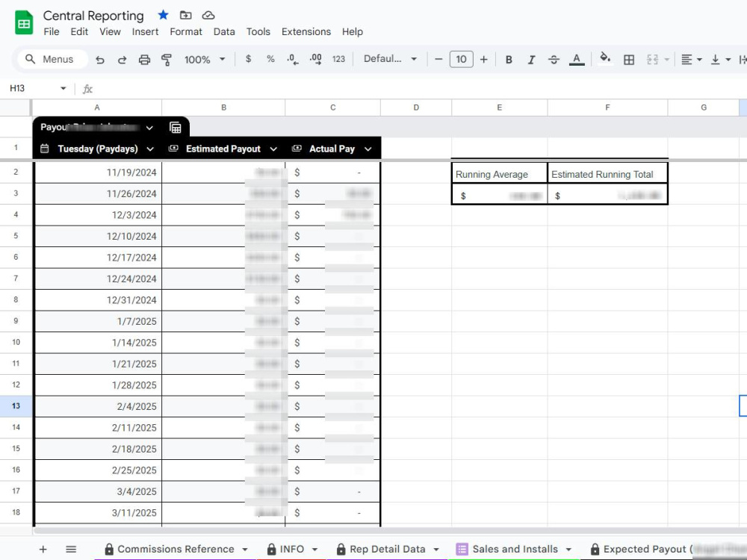Screen dimensions: 747x560
Task: Click the Central Reporting title
Action: point(93,16)
